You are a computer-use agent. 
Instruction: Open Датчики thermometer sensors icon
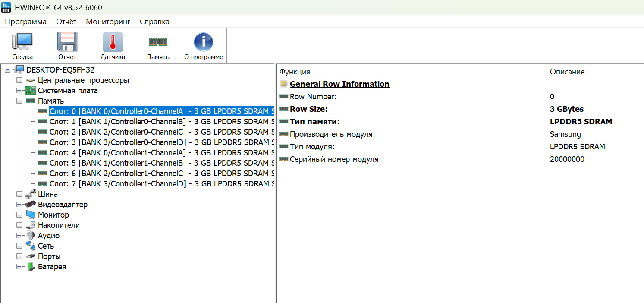(x=113, y=42)
